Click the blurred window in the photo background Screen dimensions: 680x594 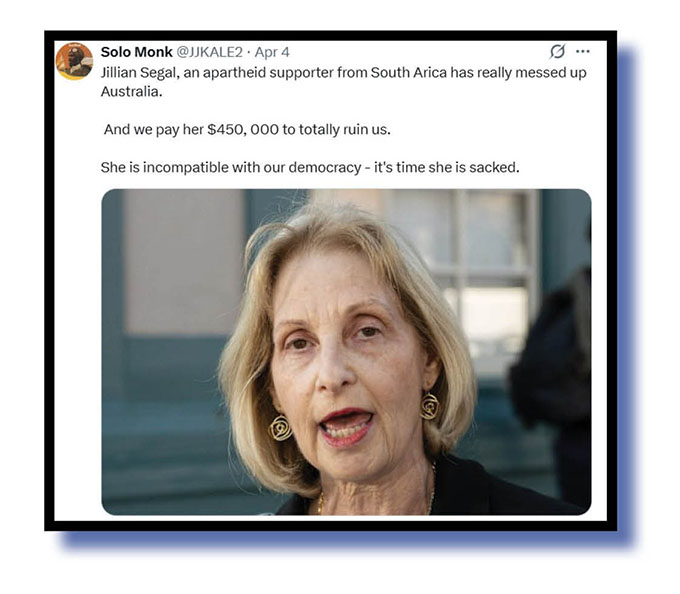point(486,277)
